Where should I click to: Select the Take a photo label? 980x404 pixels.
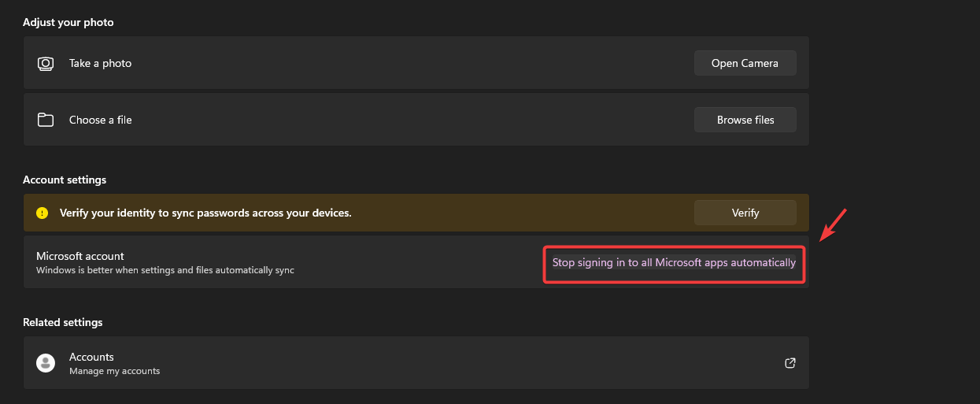click(x=100, y=63)
